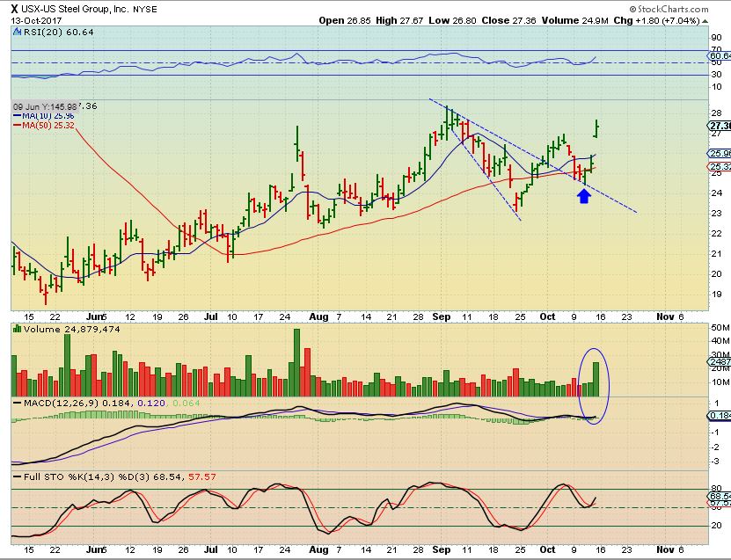Click the 90 level on the RSI axis
This screenshot has width=731, height=560.
point(717,37)
